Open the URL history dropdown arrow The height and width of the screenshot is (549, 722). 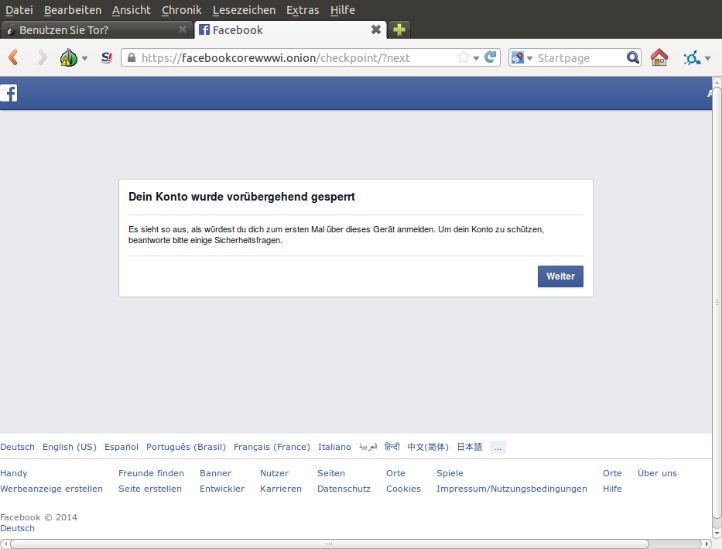pos(476,58)
